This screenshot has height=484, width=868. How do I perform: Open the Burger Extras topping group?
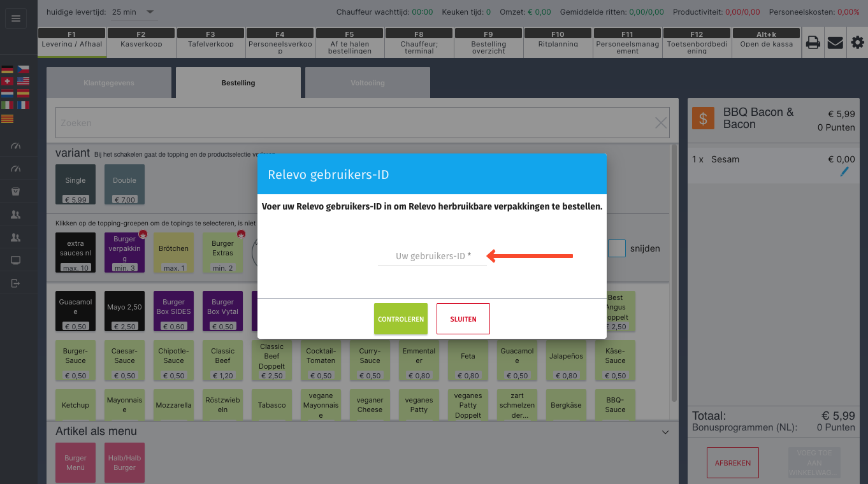(x=222, y=252)
